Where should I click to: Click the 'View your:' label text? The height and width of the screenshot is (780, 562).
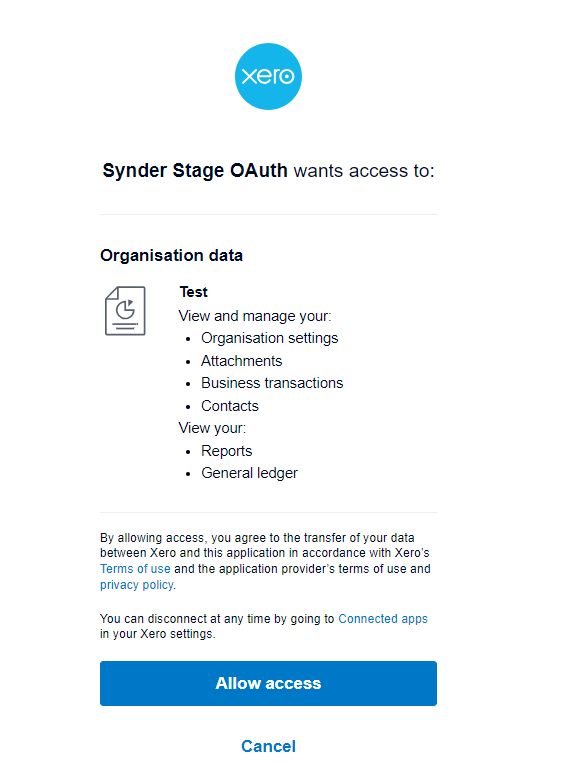click(x=212, y=428)
